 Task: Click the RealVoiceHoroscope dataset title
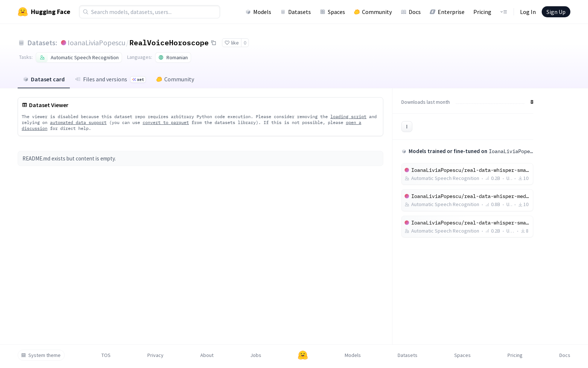169,43
